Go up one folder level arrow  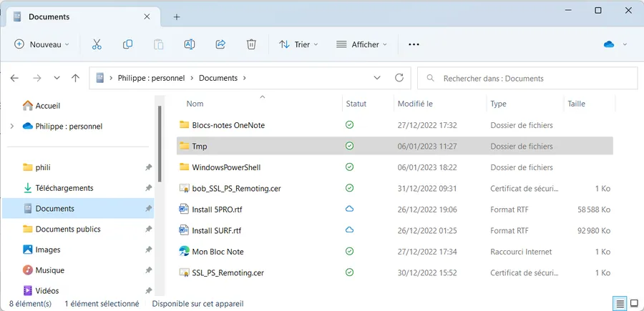76,78
